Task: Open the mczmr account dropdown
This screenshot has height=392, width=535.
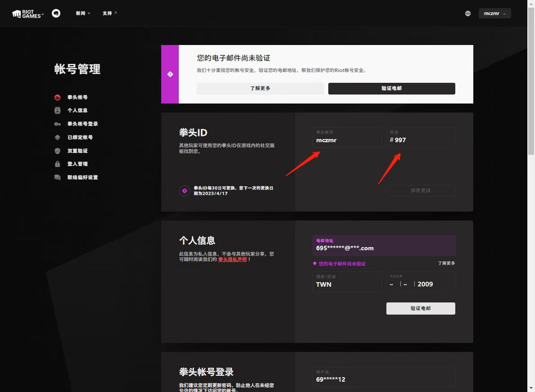Action: [494, 14]
